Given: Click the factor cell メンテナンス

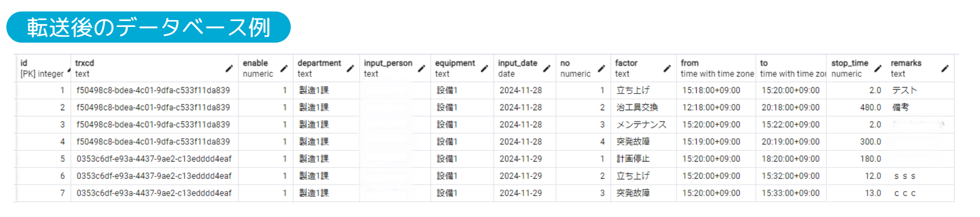Looking at the screenshot, I should tap(641, 125).
